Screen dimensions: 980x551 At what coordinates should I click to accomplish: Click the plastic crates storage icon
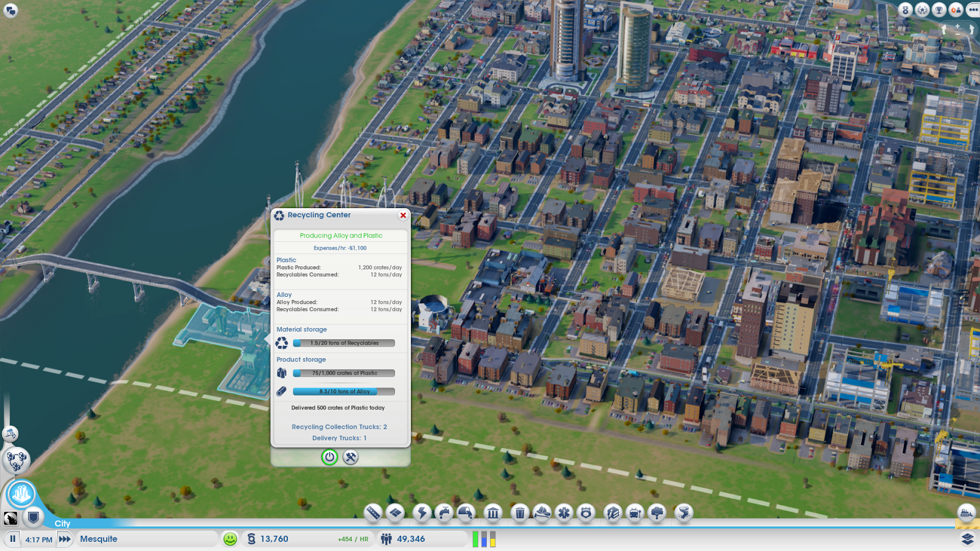pos(282,373)
